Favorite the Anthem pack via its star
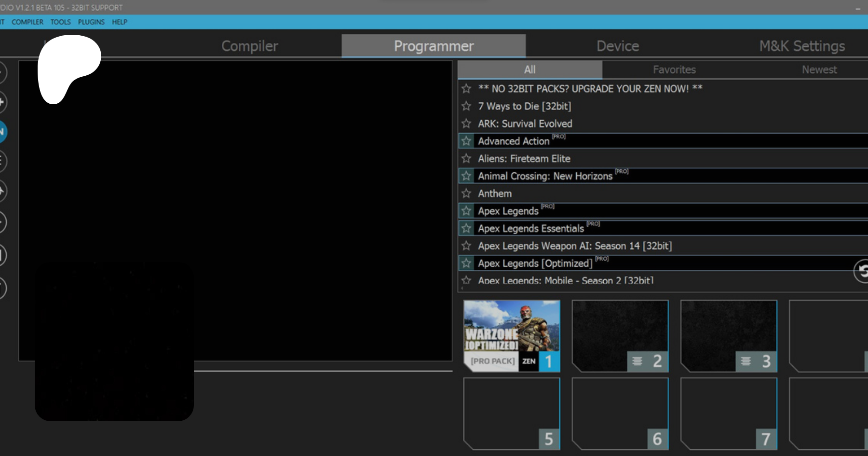 click(466, 193)
